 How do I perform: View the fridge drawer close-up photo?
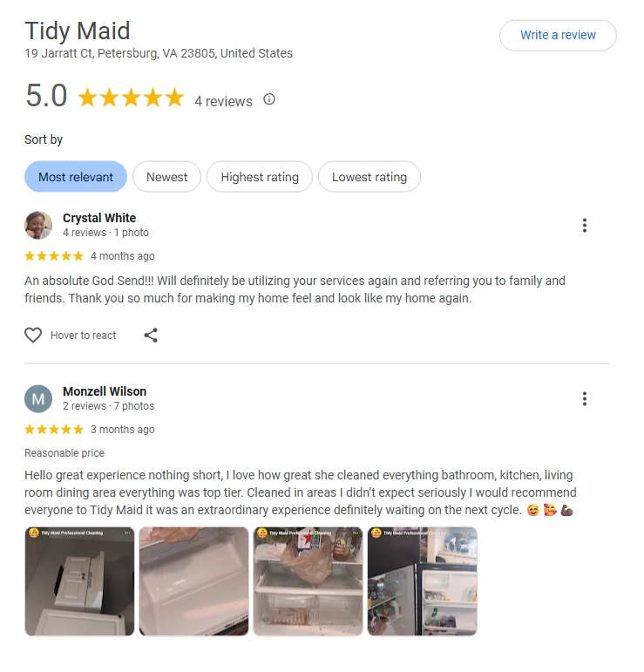point(193,581)
